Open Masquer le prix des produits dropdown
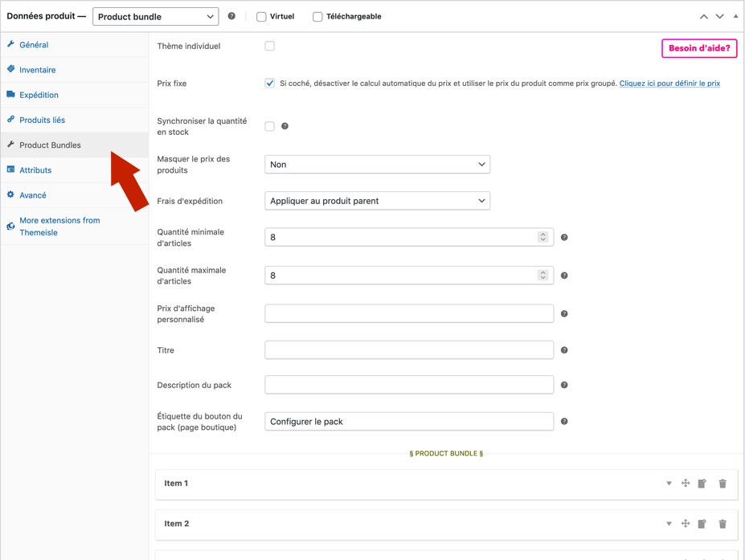The image size is (745, 560). pyautogui.click(x=377, y=165)
